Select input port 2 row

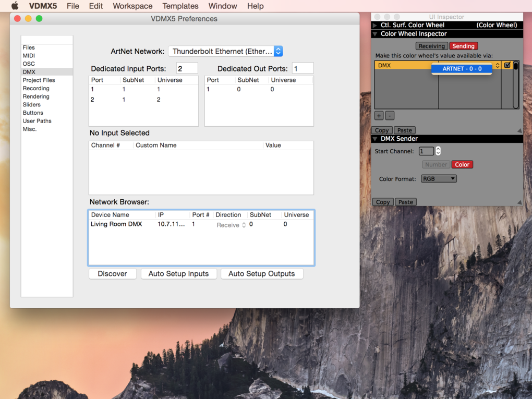click(x=143, y=100)
